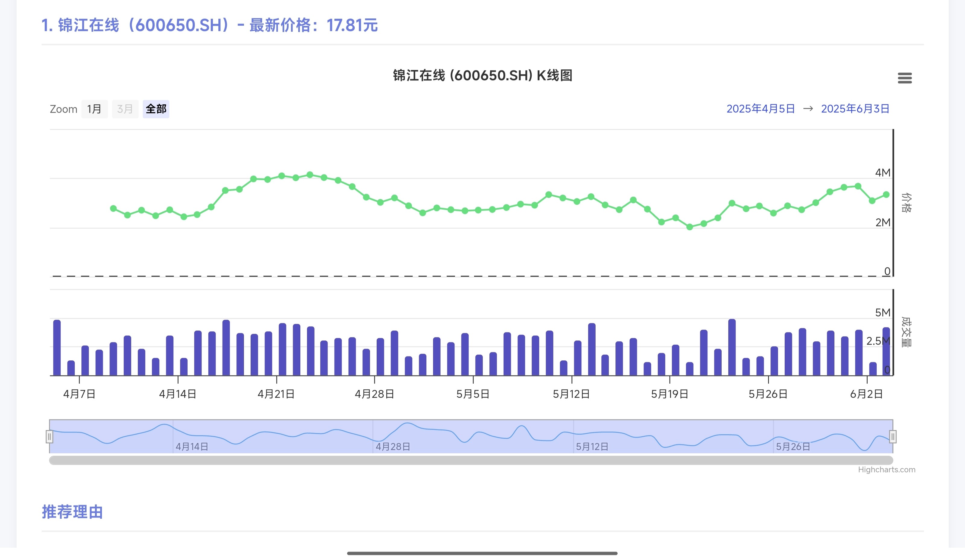Screen dimensions: 965x560
Task: Click the Zoom label text
Action: pyautogui.click(x=64, y=109)
